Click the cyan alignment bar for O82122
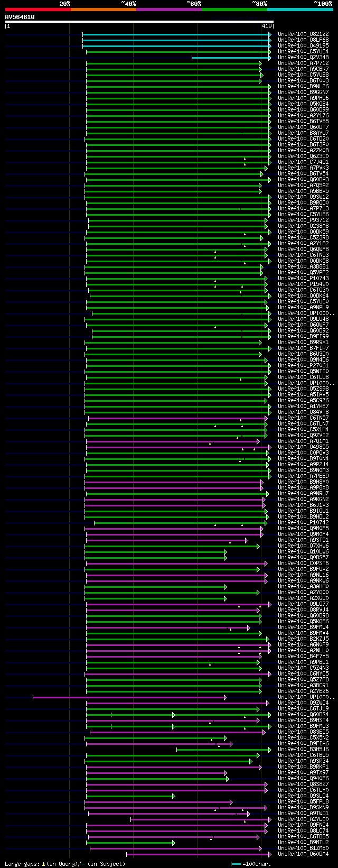 click(x=177, y=34)
